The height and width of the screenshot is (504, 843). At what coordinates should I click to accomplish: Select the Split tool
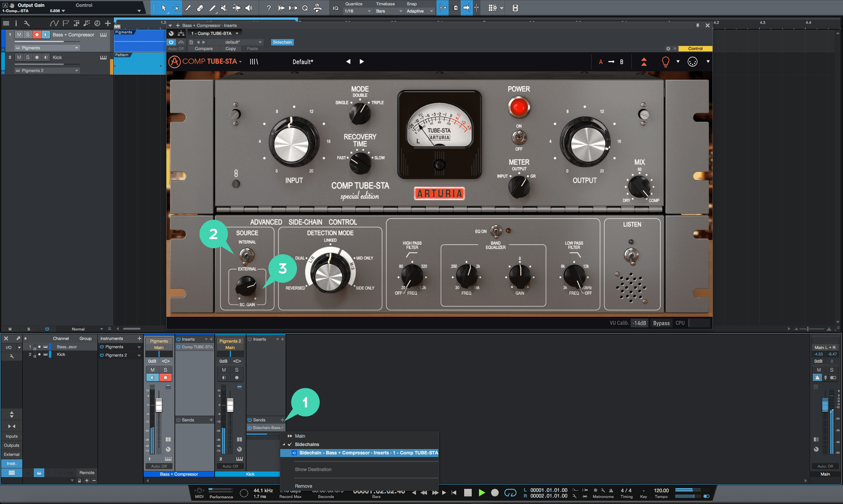188,7
